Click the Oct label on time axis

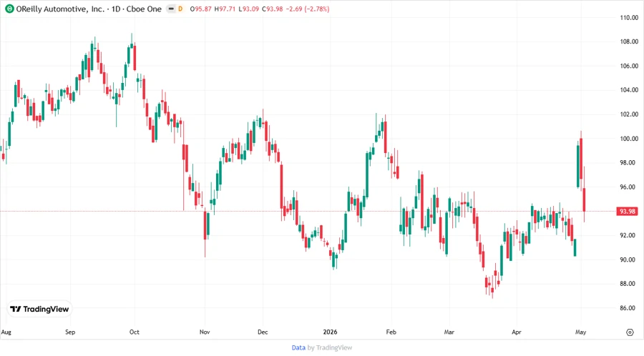point(135,332)
